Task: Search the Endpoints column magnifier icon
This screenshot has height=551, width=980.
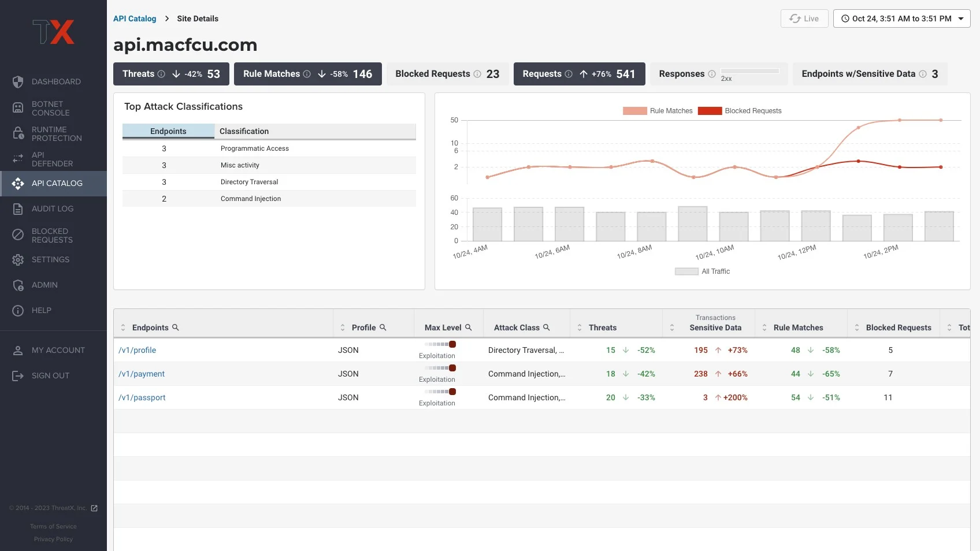Action: [176, 327]
